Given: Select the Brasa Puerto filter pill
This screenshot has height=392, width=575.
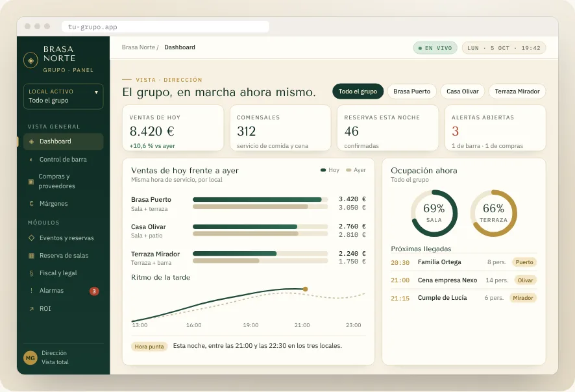Looking at the screenshot, I should 412,92.
